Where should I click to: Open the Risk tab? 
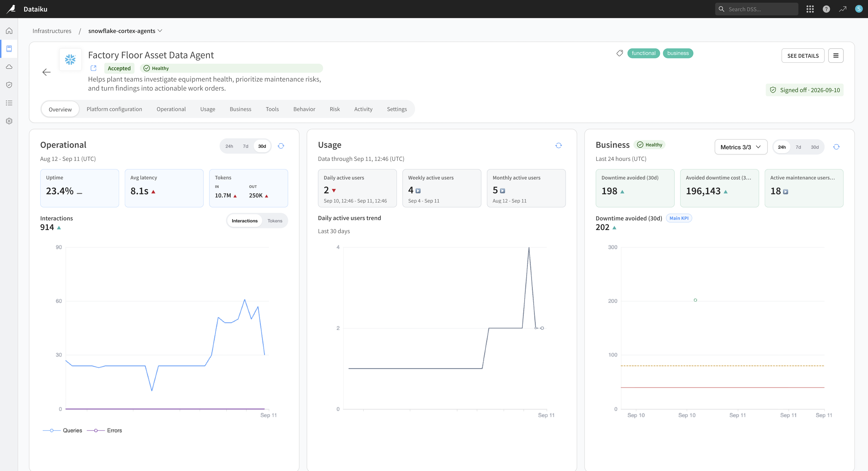(335, 109)
